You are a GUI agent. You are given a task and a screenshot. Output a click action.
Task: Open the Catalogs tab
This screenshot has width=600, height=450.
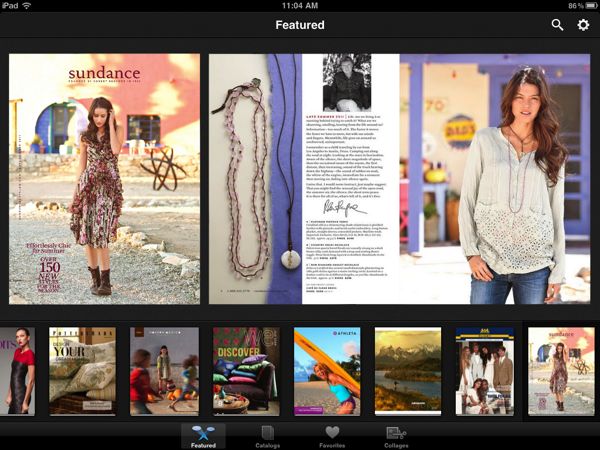coord(267,436)
